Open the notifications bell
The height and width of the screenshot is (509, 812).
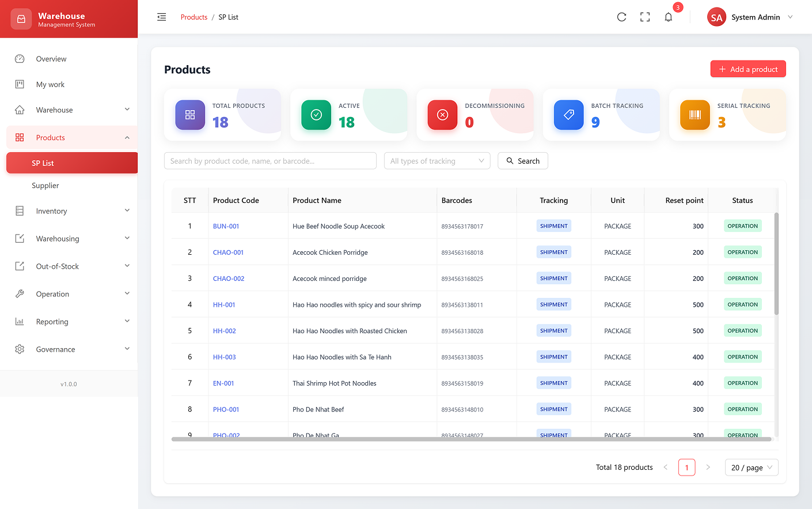click(668, 17)
